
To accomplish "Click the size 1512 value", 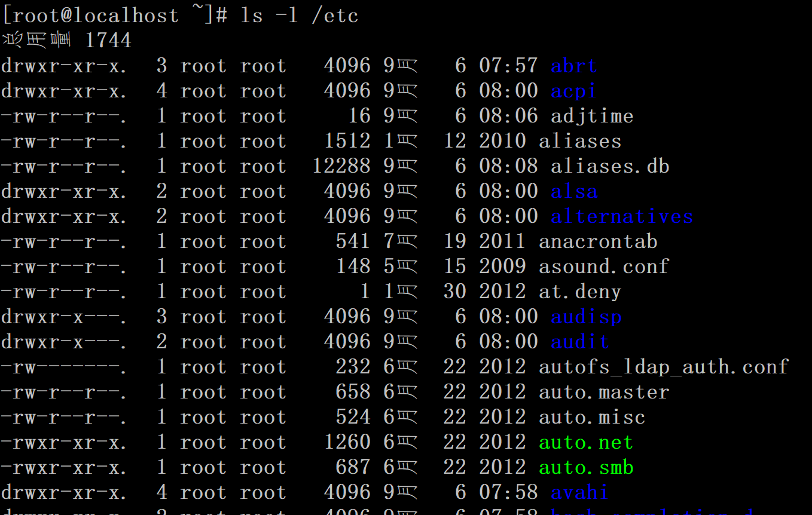I will point(347,141).
